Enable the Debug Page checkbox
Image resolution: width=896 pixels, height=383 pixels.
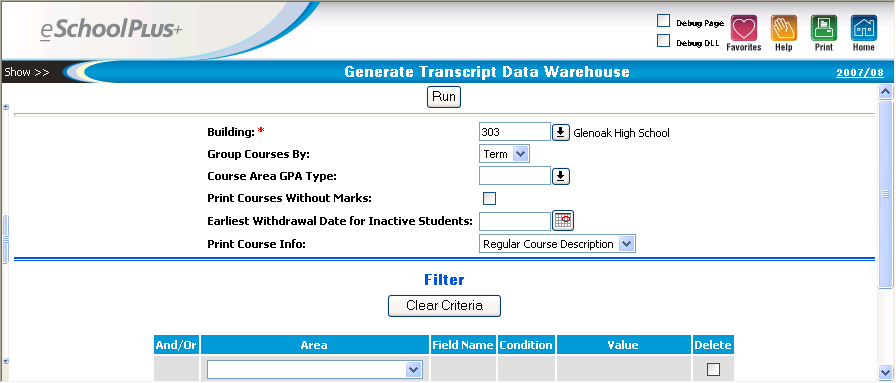(663, 21)
